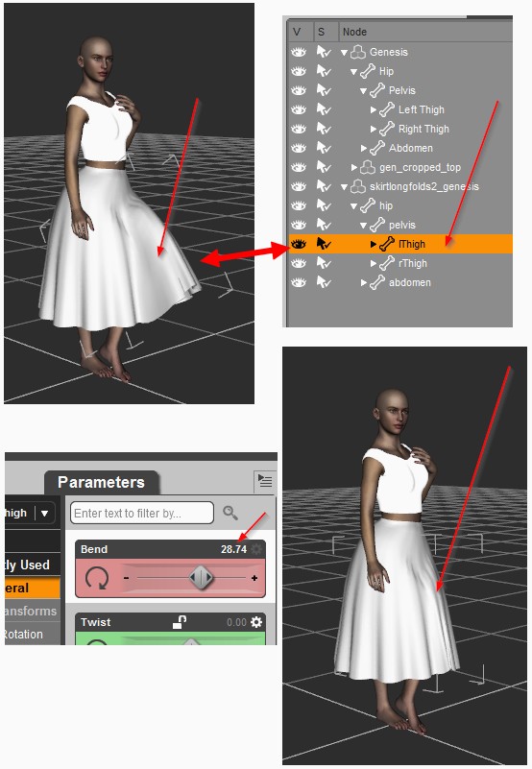Toggle visibility eye for Right Thigh
Screen dimensions: 532x769
coord(299,129)
